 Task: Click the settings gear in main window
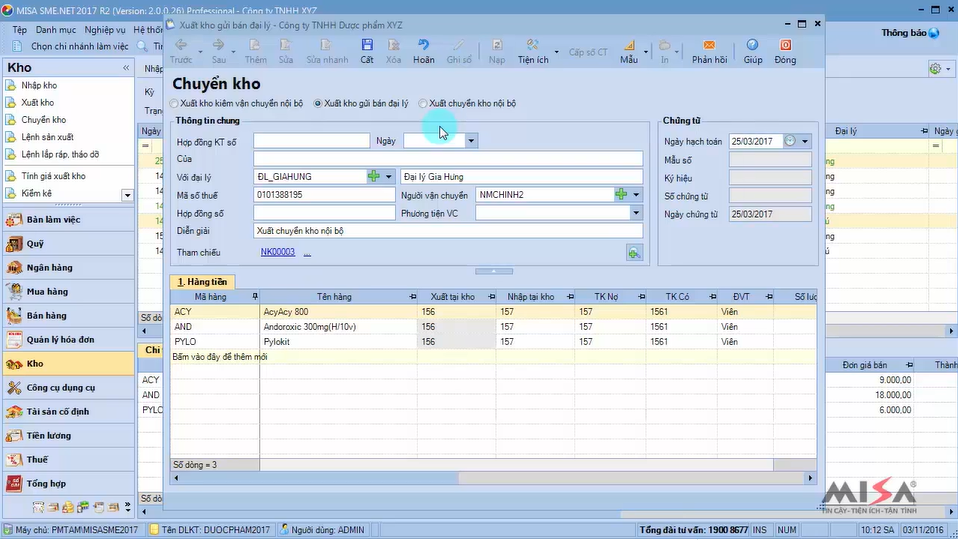point(935,68)
